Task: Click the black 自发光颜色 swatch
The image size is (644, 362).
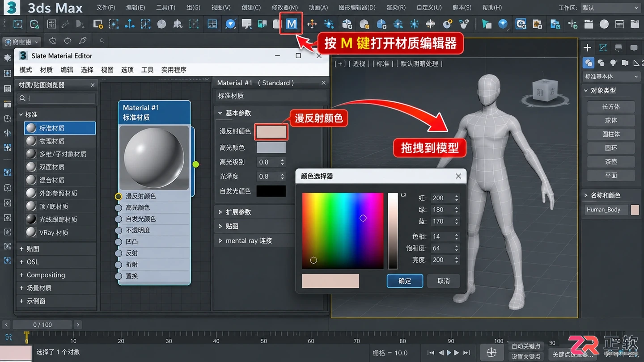Action: point(271,191)
